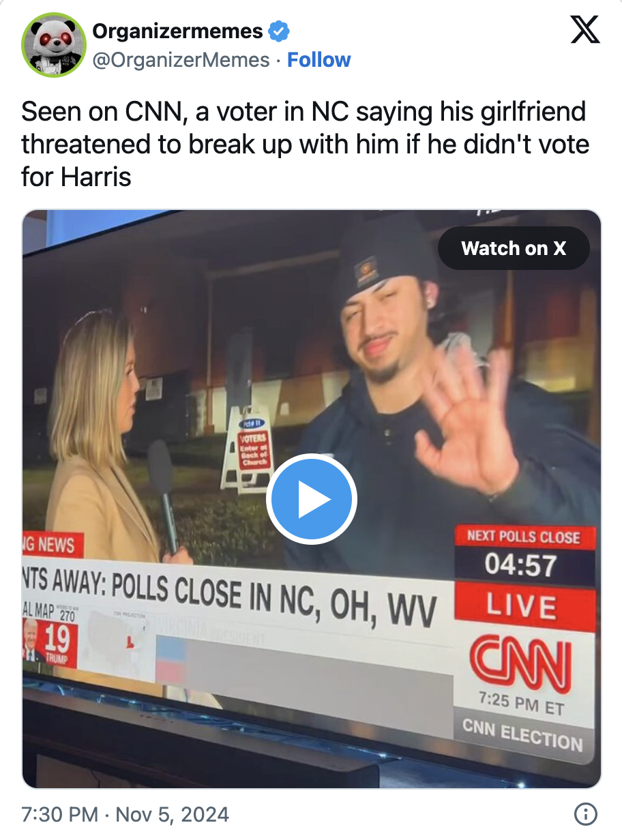Click the Watch on X button
This screenshot has width=622, height=840.
(x=514, y=248)
